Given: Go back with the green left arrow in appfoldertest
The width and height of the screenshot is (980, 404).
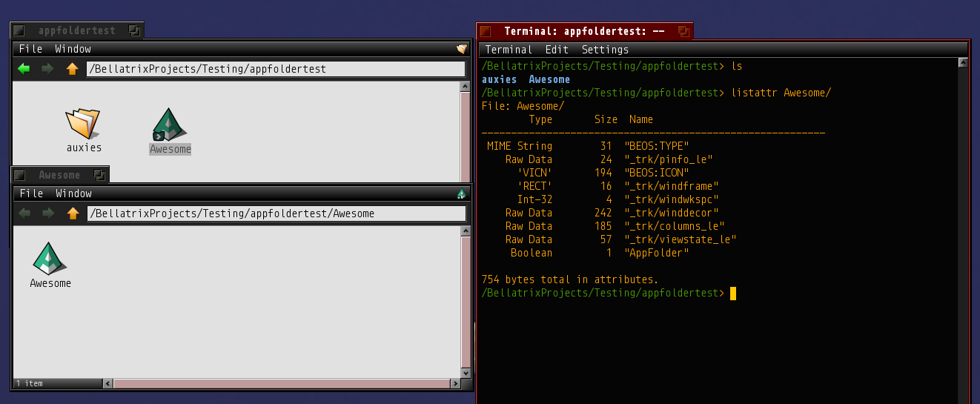Looking at the screenshot, I should pos(24,69).
